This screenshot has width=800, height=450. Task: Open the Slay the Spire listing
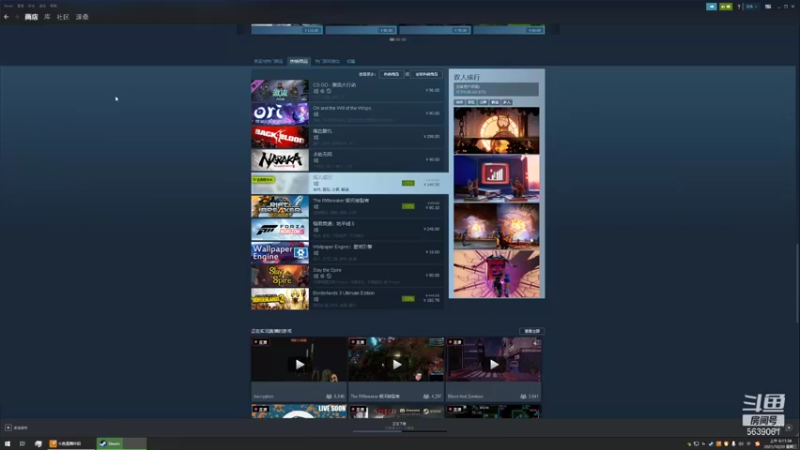[347, 276]
